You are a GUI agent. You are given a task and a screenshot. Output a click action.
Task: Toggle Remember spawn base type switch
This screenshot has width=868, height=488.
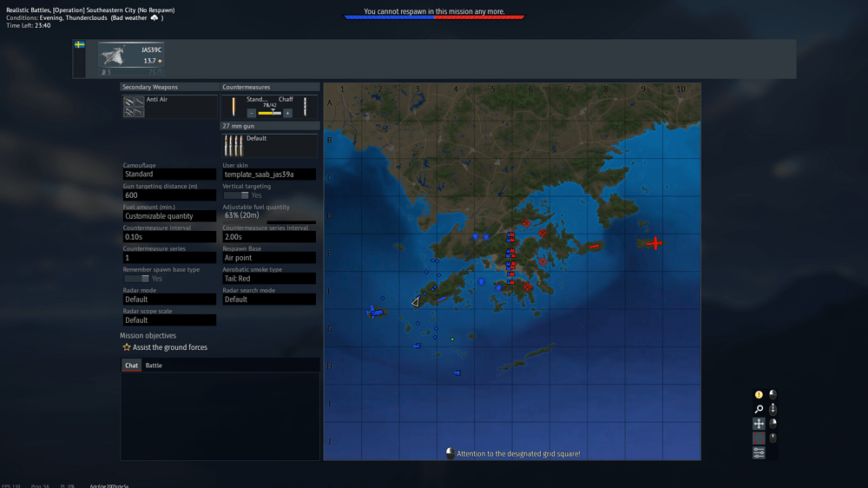136,279
